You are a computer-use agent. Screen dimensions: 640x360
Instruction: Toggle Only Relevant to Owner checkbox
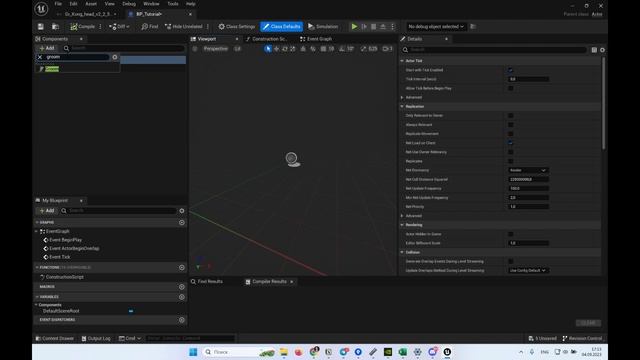coord(511,116)
